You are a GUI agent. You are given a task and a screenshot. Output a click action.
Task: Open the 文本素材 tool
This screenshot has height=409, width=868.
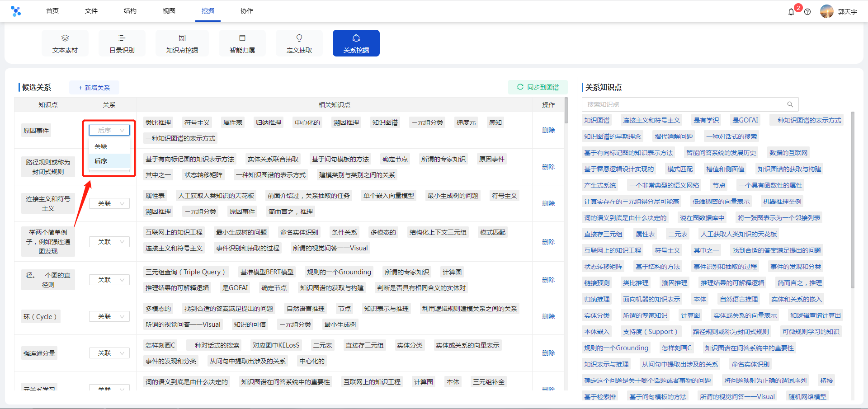[65, 43]
